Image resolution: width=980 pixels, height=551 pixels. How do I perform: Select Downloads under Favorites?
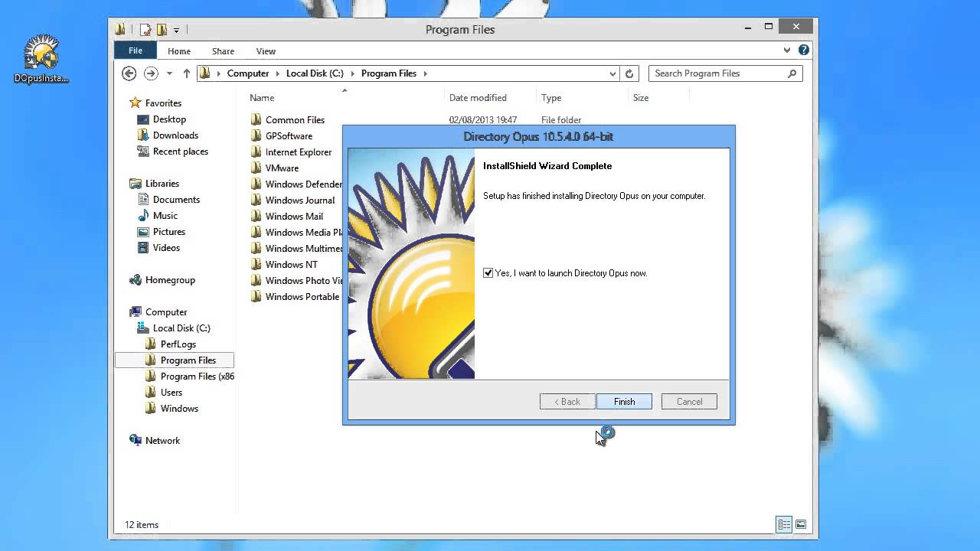pyautogui.click(x=175, y=135)
